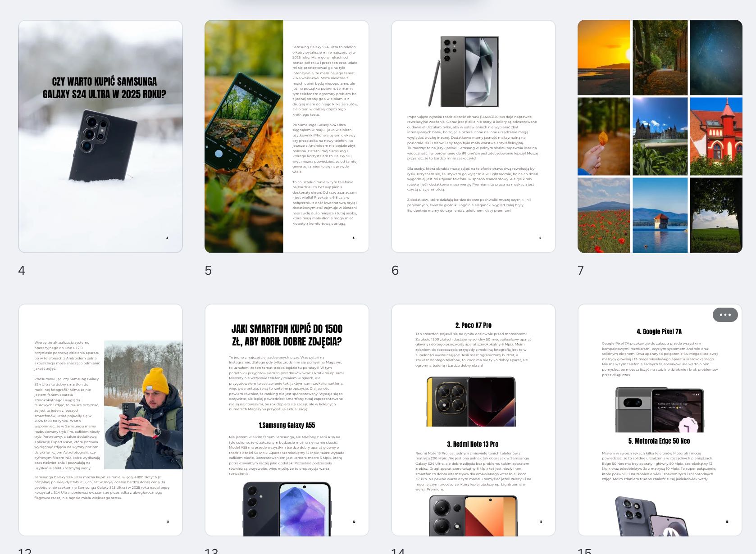Click the Redmi Note 13 Pro phone image
Image resolution: width=756 pixels, height=554 pixels.
click(x=473, y=516)
